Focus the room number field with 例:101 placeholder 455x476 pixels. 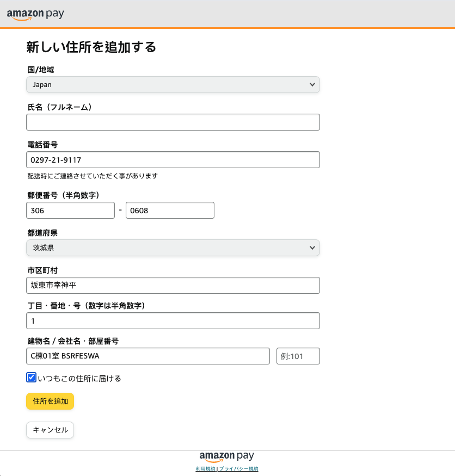(x=298, y=356)
